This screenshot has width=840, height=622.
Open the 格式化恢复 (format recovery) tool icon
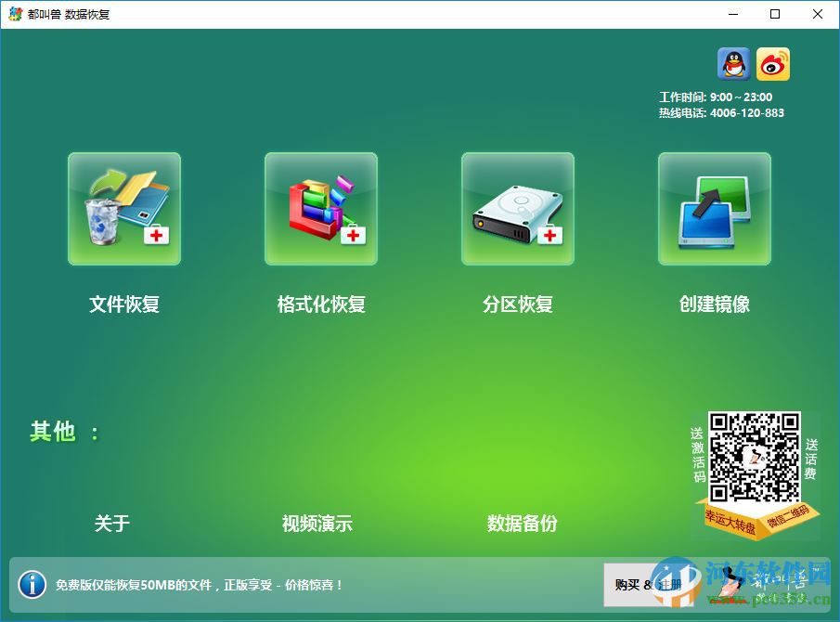pyautogui.click(x=320, y=208)
